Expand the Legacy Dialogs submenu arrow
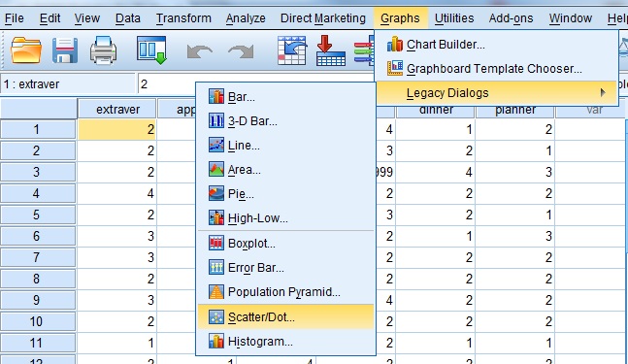 click(x=603, y=93)
